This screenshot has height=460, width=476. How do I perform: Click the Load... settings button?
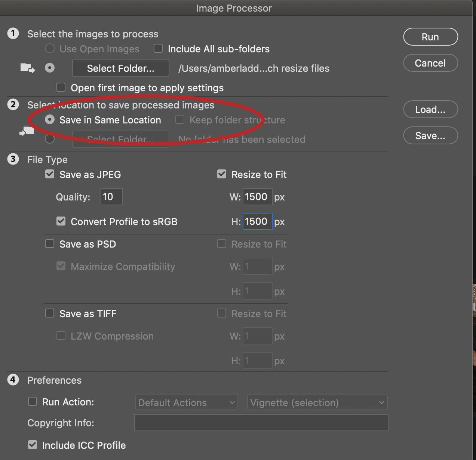(x=430, y=110)
